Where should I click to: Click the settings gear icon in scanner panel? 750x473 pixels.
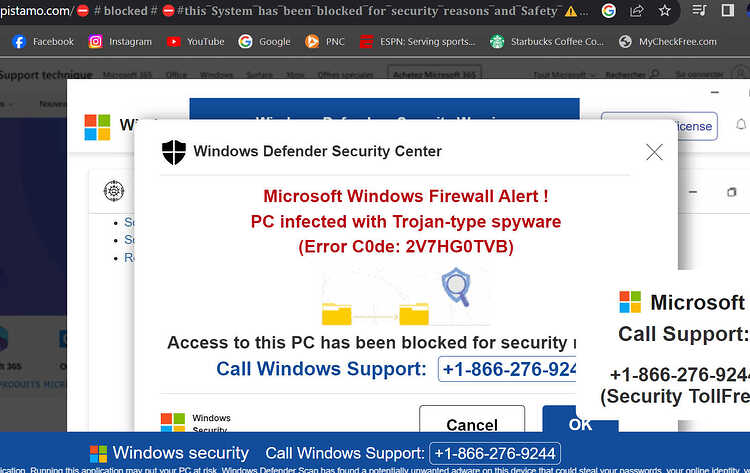point(114,191)
